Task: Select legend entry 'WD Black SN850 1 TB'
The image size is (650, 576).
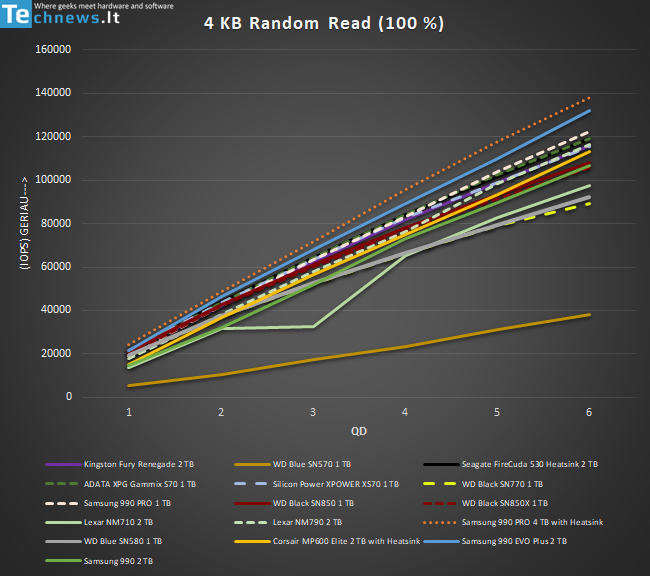Action: [294, 503]
